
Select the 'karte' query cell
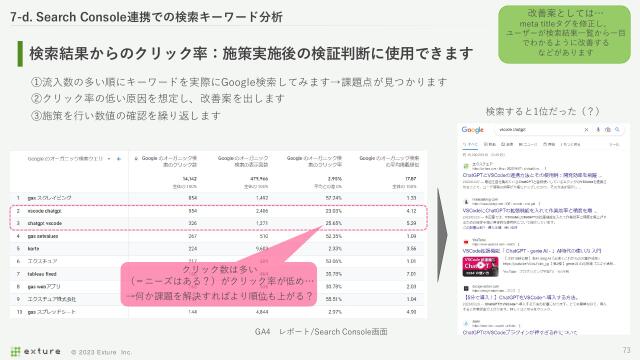pyautogui.click(x=33, y=249)
